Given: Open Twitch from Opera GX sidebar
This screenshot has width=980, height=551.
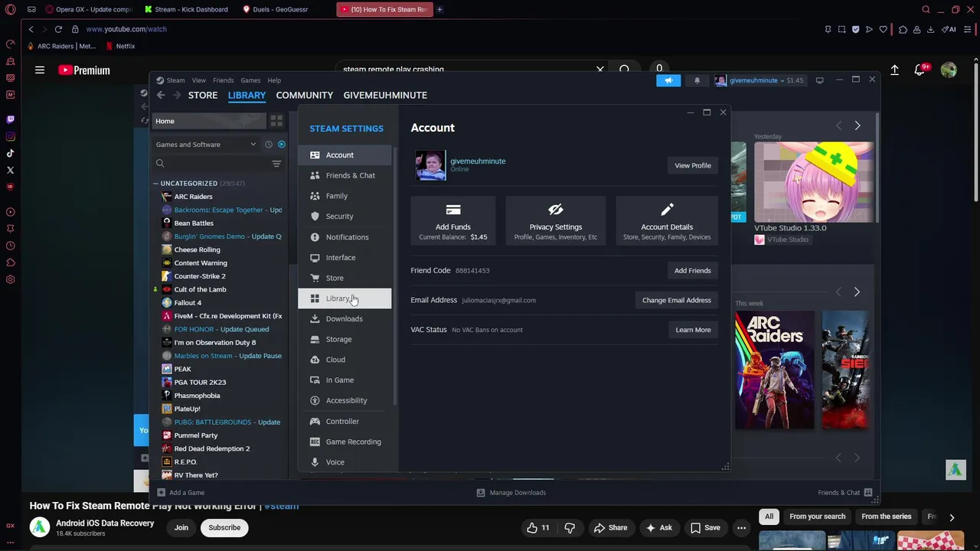Looking at the screenshot, I should (10, 119).
